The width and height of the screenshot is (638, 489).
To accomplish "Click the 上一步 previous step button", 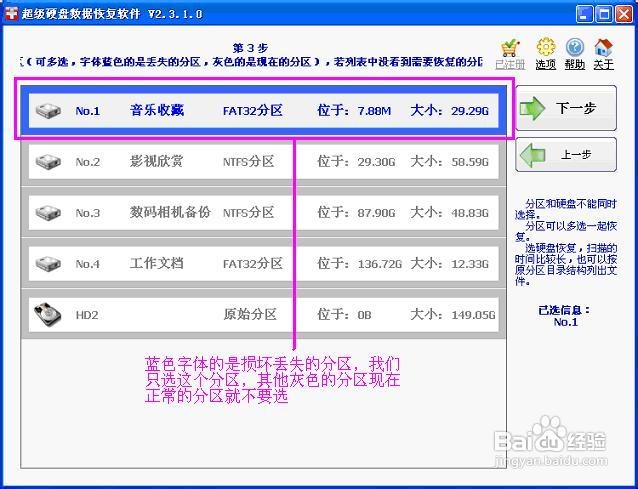I will pos(566,155).
